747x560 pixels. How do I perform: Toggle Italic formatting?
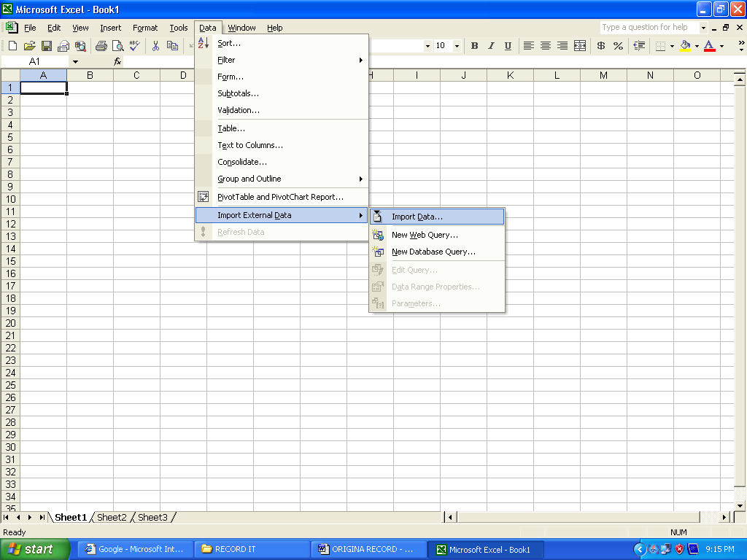(491, 46)
